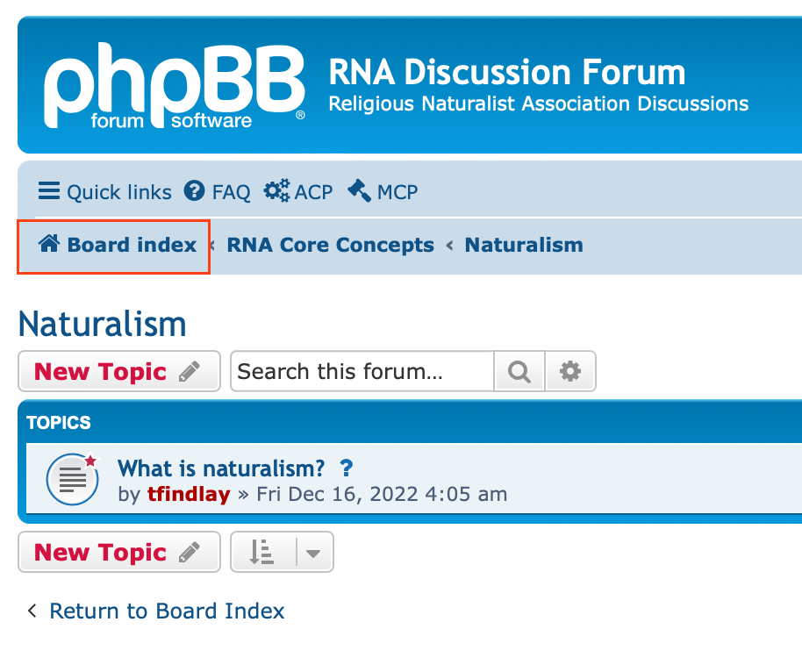Open MCP gavel moderator link
The width and height of the screenshot is (802, 672).
point(383,191)
